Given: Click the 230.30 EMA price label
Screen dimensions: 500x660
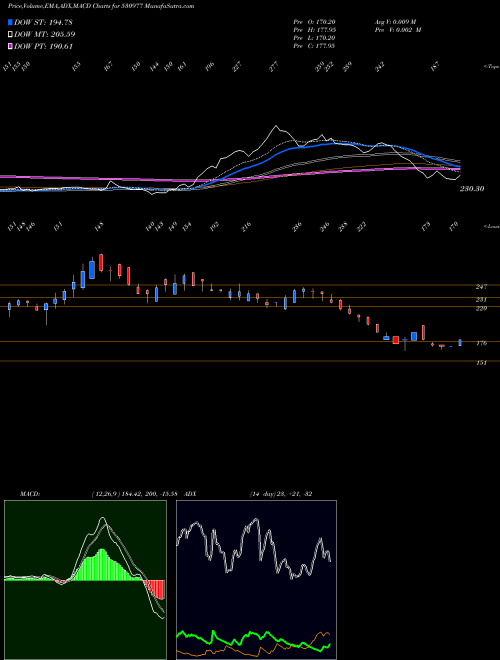Looking at the screenshot, I should point(472,189).
